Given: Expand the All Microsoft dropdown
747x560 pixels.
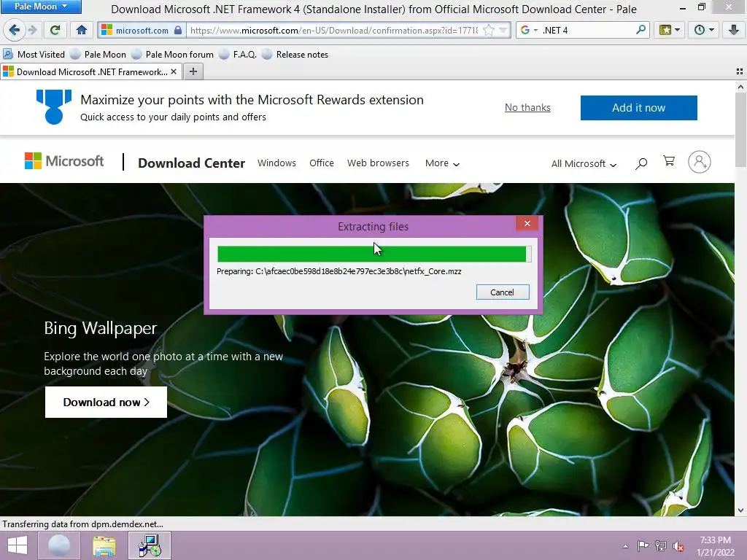Looking at the screenshot, I should click(584, 164).
